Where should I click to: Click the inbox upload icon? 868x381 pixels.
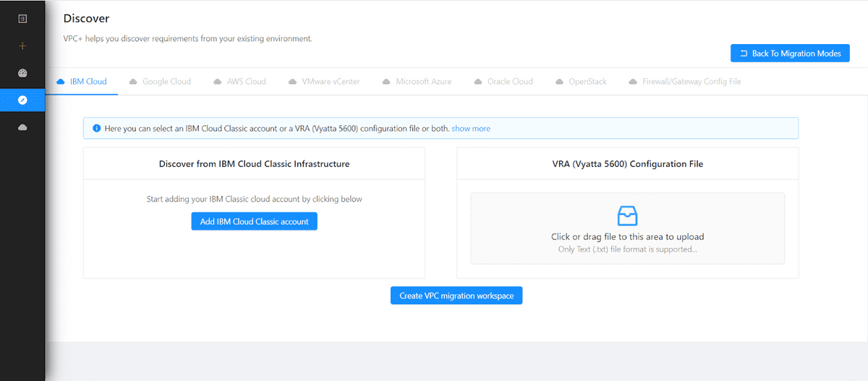(627, 216)
